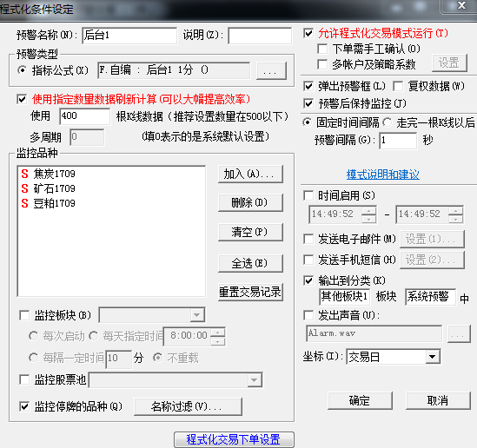This screenshot has height=448, width=477.
Task: Toggle 预警后保持监控 checkbox
Action: (308, 103)
